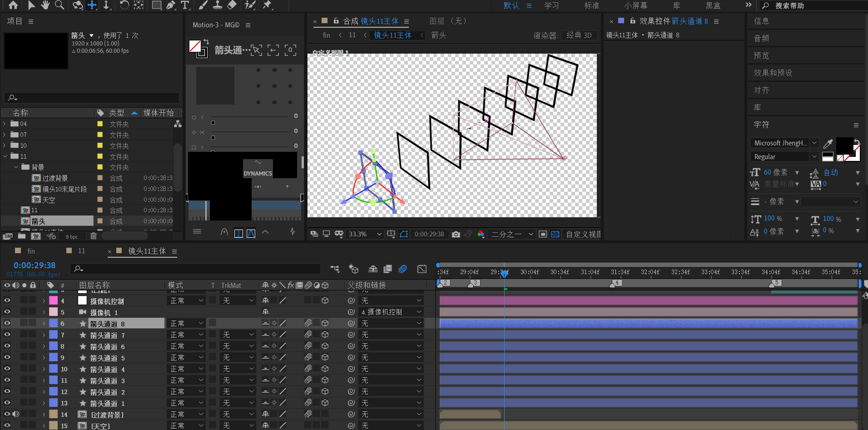
Task: Hide the 摄像机控制 layer
Action: 7,300
